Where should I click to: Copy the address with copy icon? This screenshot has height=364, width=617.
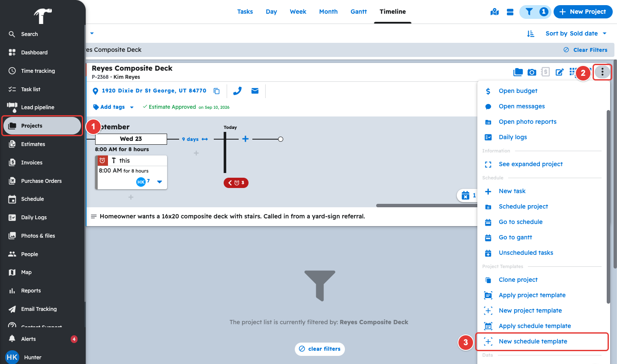coord(217,91)
